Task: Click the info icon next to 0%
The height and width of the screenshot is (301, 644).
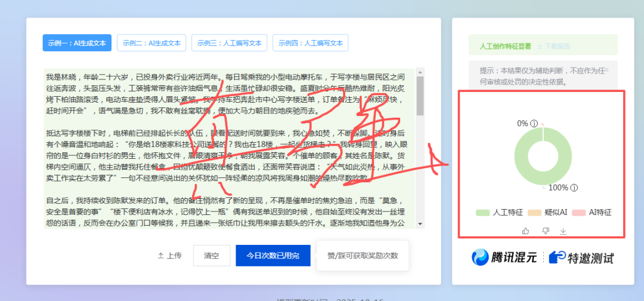Action: tap(534, 124)
